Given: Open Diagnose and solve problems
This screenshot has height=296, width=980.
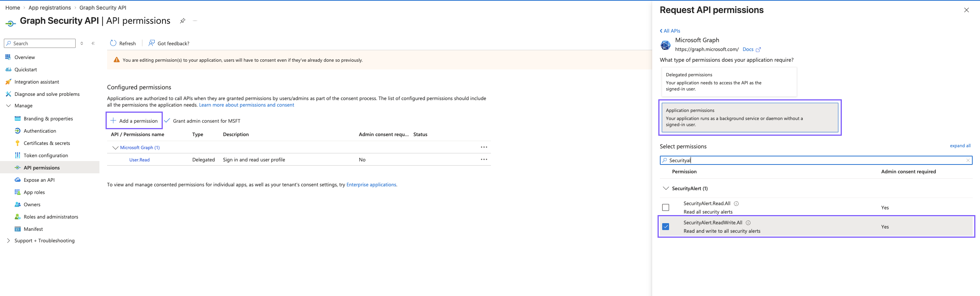Looking at the screenshot, I should 47,94.
